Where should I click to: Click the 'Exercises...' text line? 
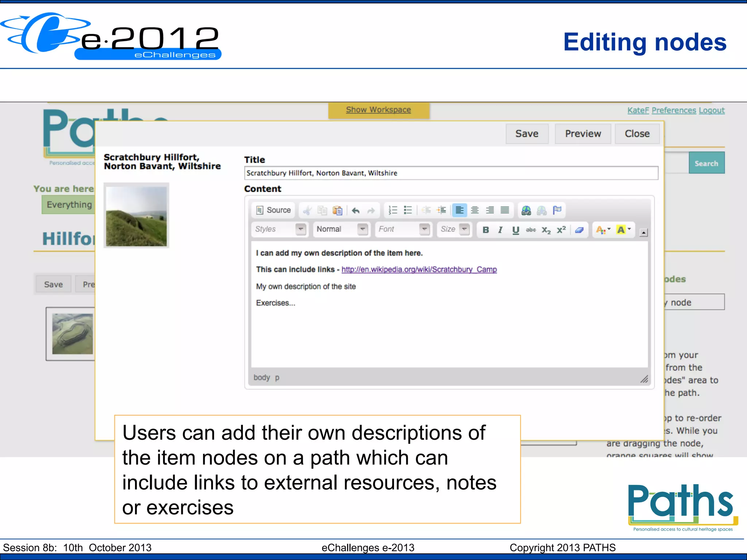(x=275, y=303)
